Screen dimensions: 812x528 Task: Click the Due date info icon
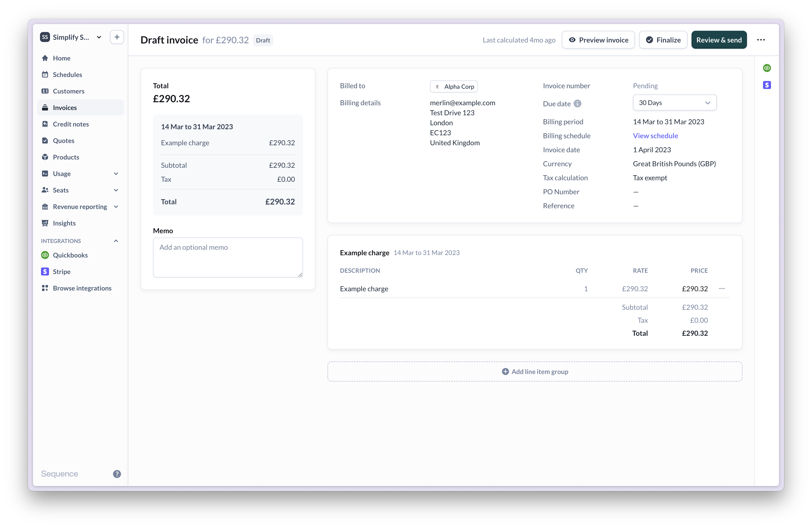coord(577,104)
